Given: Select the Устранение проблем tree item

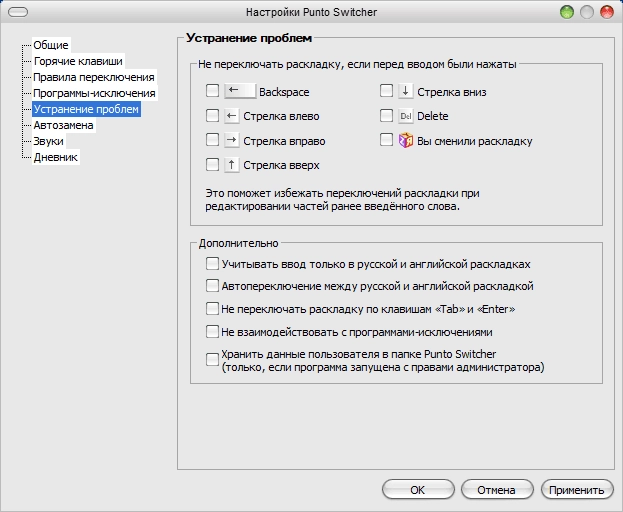Looking at the screenshot, I should [x=86, y=109].
